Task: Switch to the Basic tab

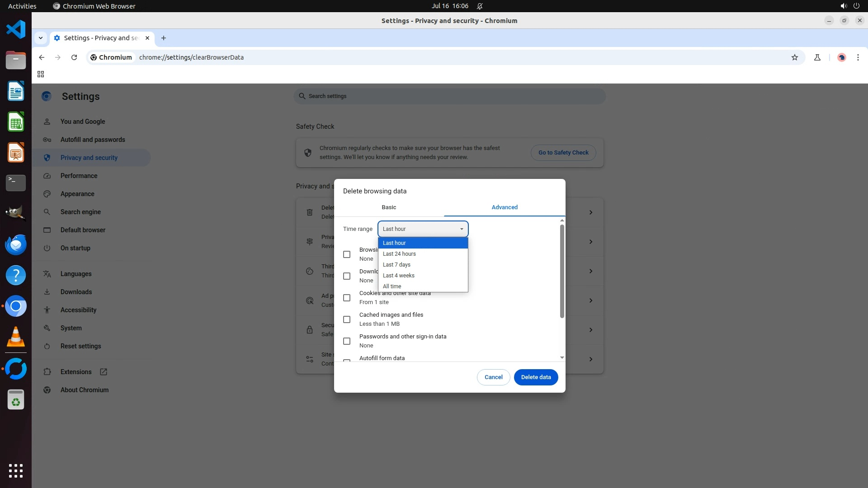Action: pyautogui.click(x=389, y=207)
